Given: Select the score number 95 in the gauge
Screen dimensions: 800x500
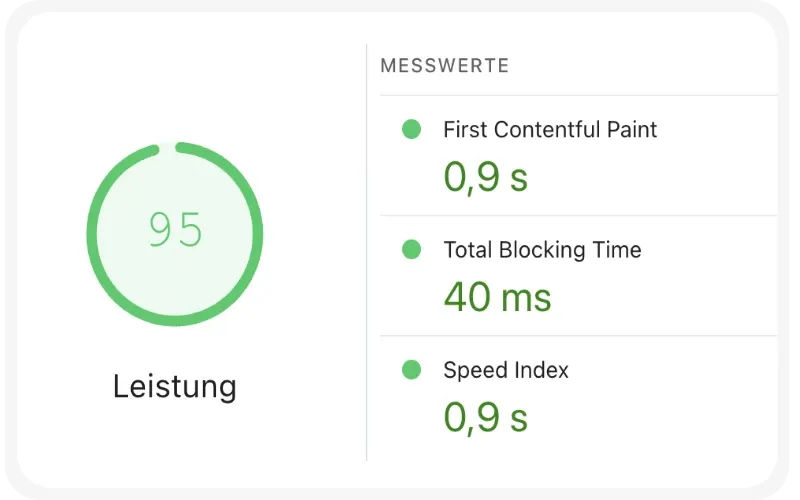Looking at the screenshot, I should click(x=175, y=231).
